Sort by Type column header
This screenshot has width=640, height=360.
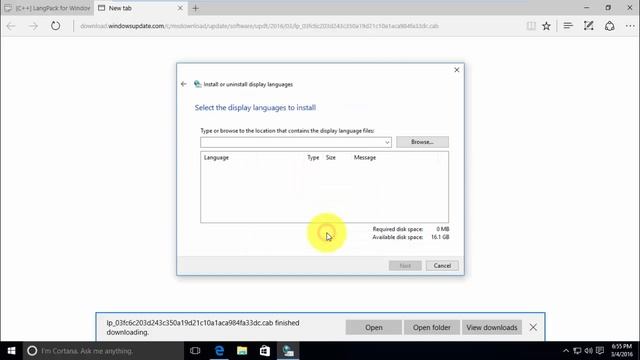point(313,158)
